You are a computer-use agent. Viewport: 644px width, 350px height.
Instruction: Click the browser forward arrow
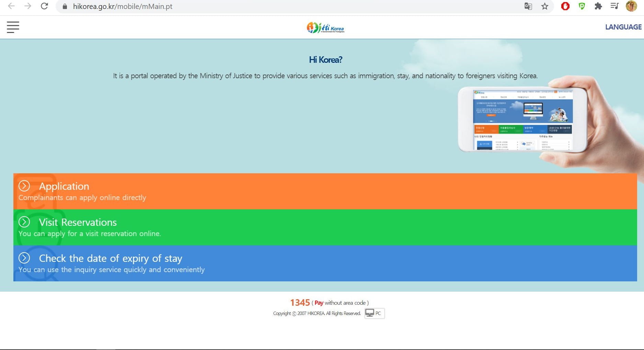28,6
